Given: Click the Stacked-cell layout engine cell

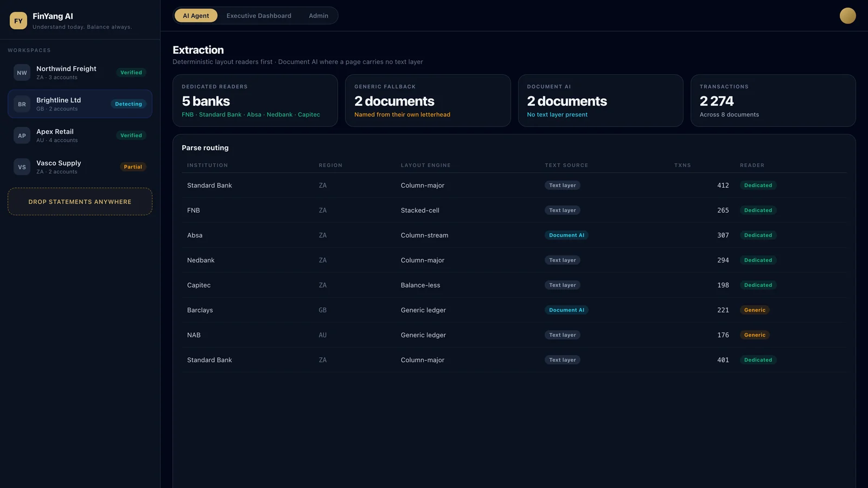Looking at the screenshot, I should (x=420, y=210).
